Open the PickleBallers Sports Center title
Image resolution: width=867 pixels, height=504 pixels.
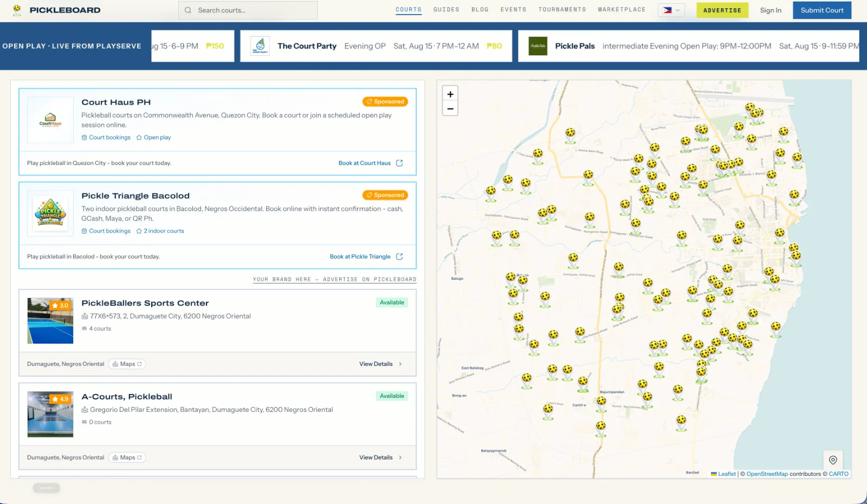(x=145, y=303)
